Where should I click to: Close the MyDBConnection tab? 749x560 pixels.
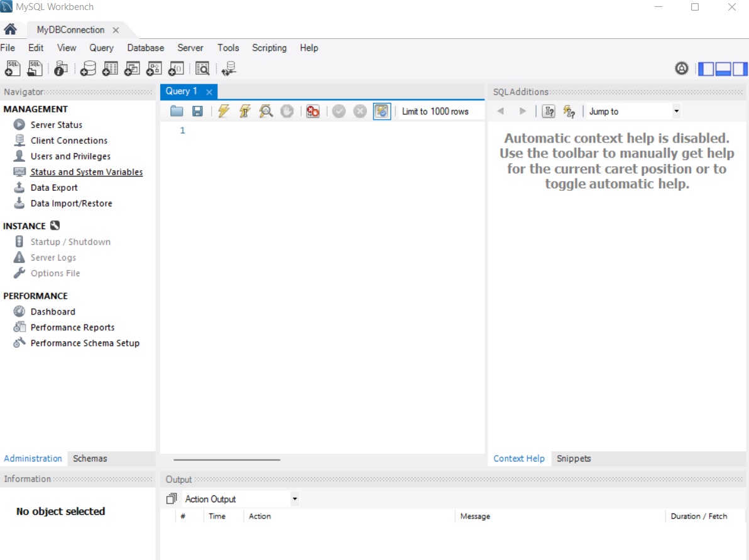[116, 30]
